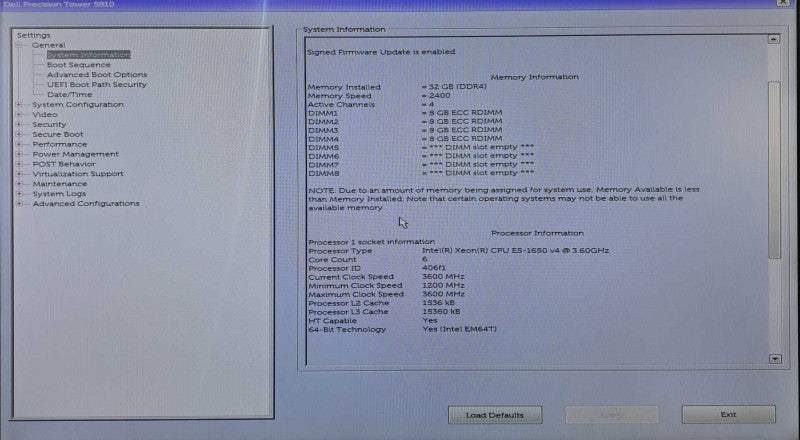Expand the Security node
Viewport: 800px width, 440px height.
[x=19, y=125]
